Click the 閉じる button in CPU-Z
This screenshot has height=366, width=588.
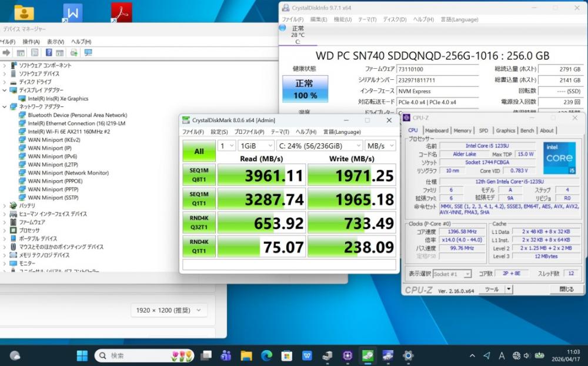[566, 289]
